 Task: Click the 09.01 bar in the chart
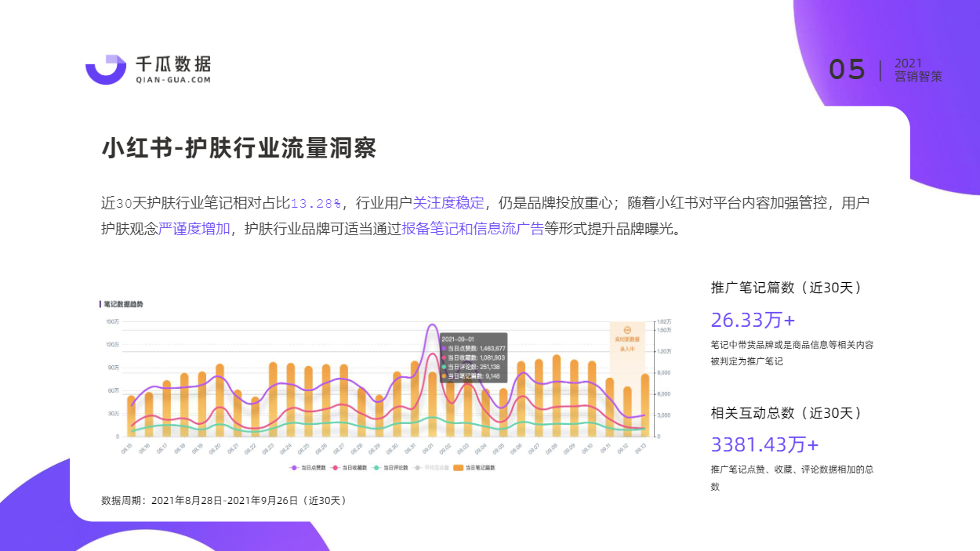[432, 404]
